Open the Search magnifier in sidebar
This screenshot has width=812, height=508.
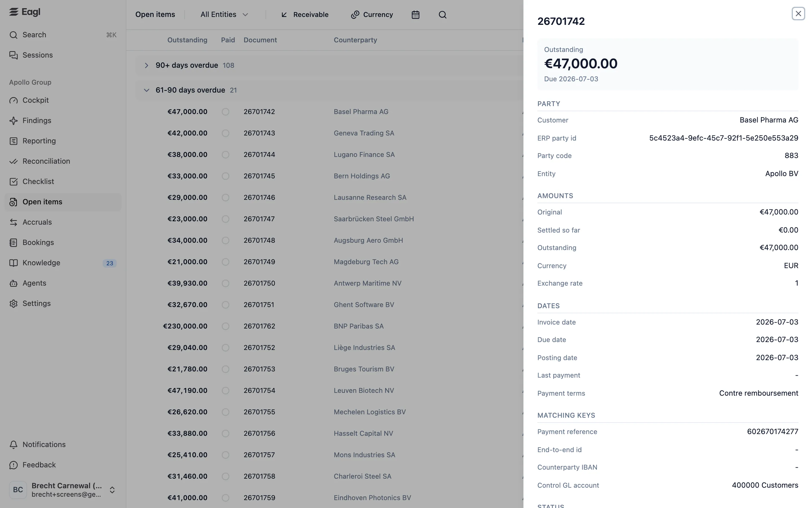tap(14, 35)
